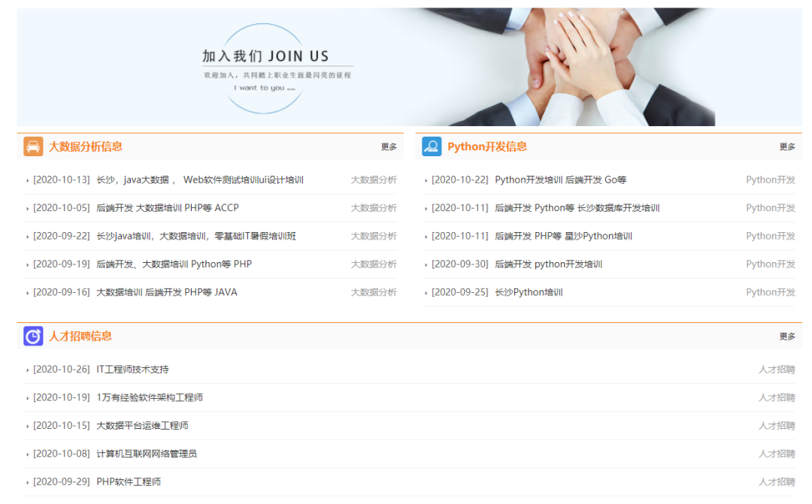Click the blue magnifier person icon beside Python开发信息
Viewport: 812px width, 504px height.
pyautogui.click(x=432, y=146)
